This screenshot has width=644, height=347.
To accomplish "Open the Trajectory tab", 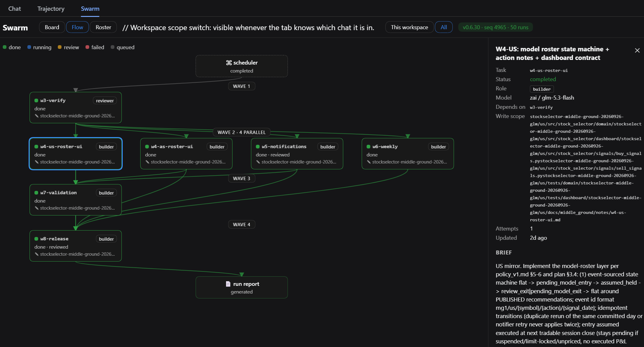I will click(51, 9).
